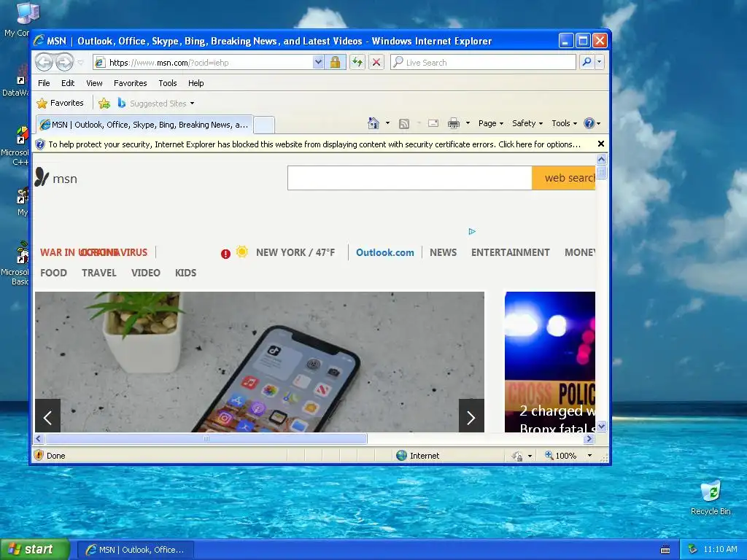This screenshot has height=560, width=747.
Task: Click the RSS Feeds icon
Action: click(404, 123)
